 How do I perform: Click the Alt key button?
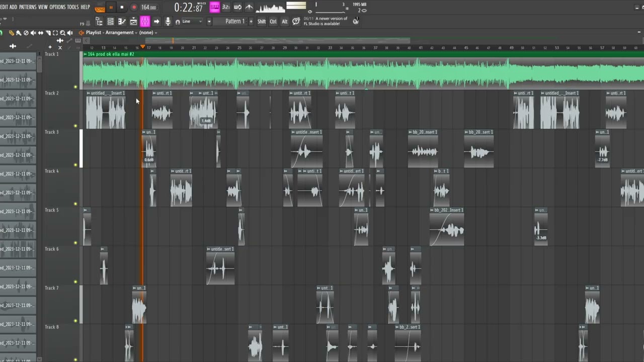285,22
